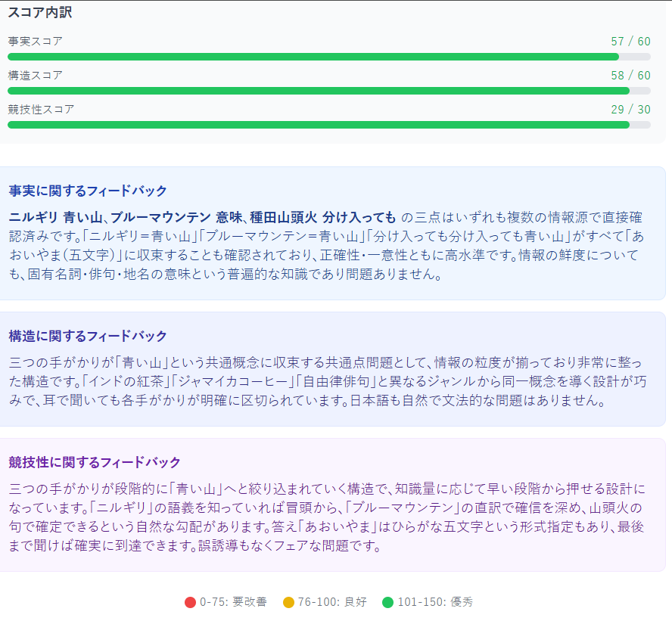Click the 58 / 60 score value

tap(630, 76)
